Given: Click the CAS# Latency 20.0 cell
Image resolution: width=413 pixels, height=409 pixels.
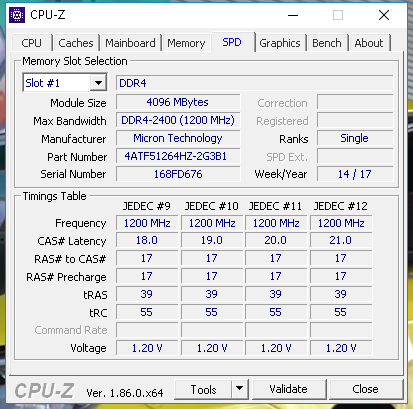Looking at the screenshot, I should 276,240.
